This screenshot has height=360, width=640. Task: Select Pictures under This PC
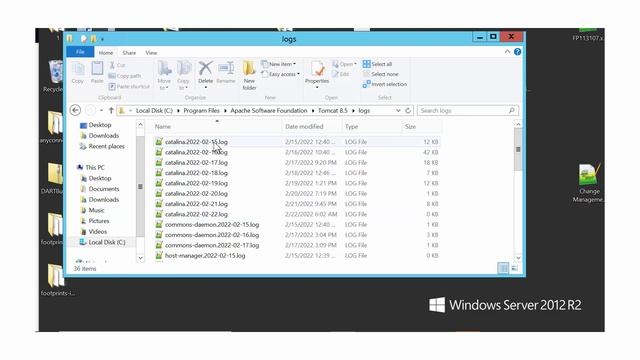(95, 221)
